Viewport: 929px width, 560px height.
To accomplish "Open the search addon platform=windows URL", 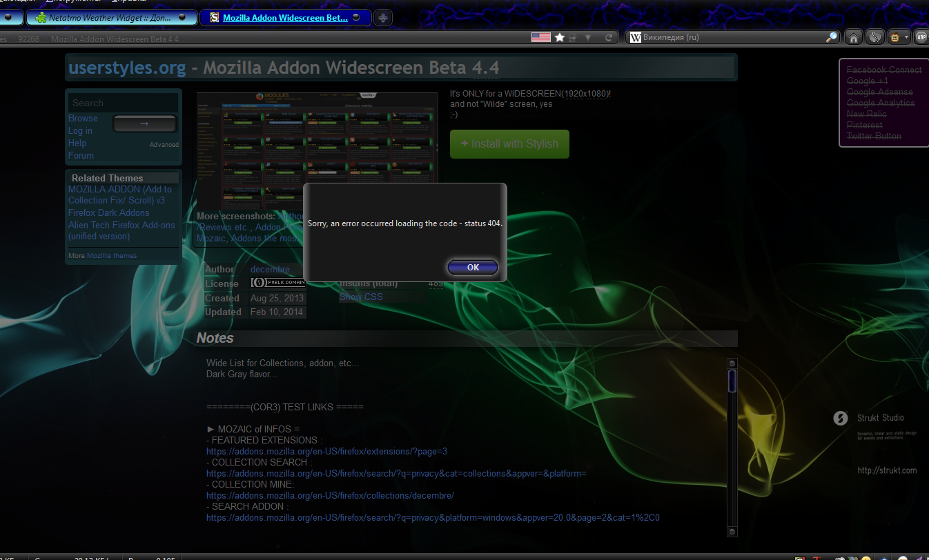I will tap(433, 517).
